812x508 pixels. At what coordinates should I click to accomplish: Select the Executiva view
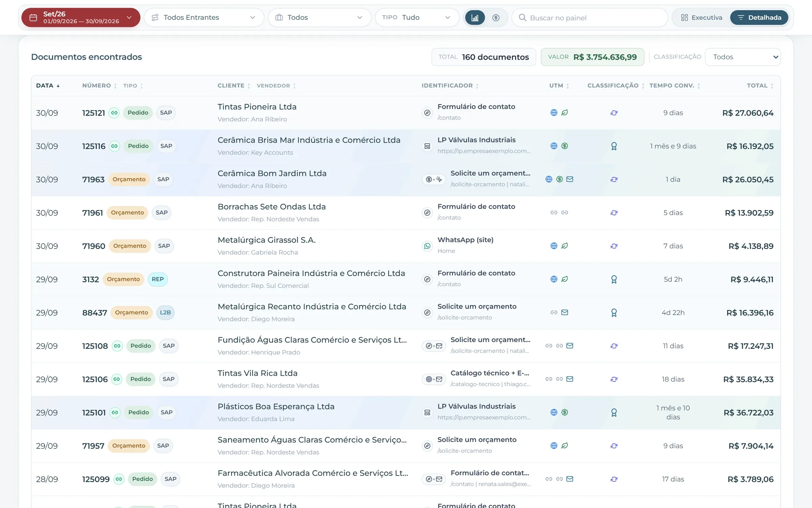pos(701,18)
